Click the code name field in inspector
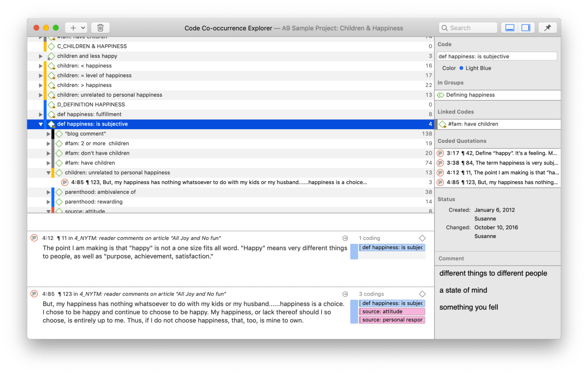This screenshot has width=588, height=375. point(497,56)
